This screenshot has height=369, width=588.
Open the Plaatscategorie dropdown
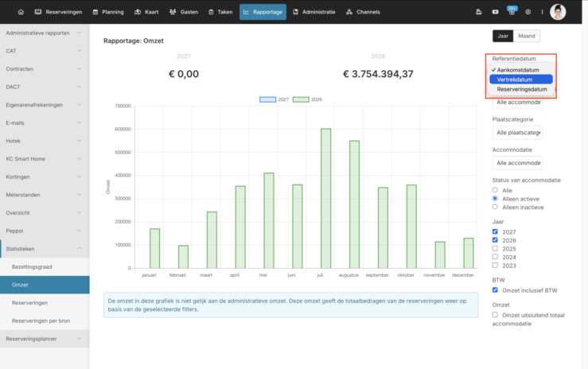pos(517,133)
